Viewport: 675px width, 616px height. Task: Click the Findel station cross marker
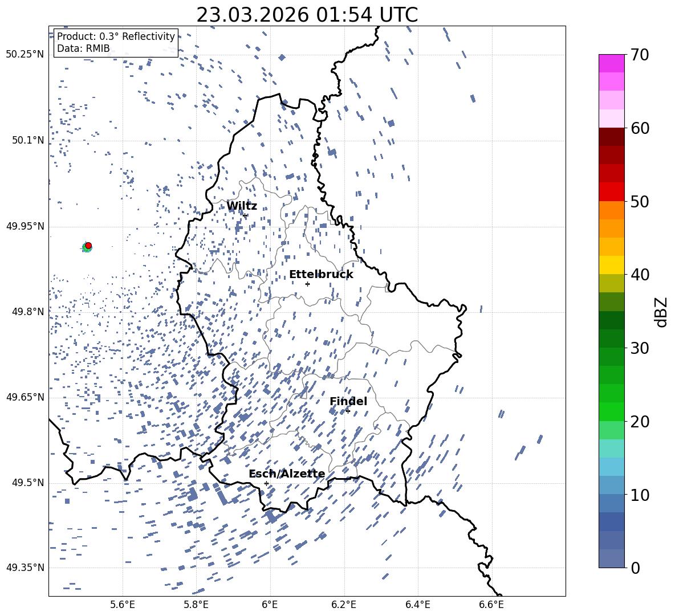click(x=348, y=411)
